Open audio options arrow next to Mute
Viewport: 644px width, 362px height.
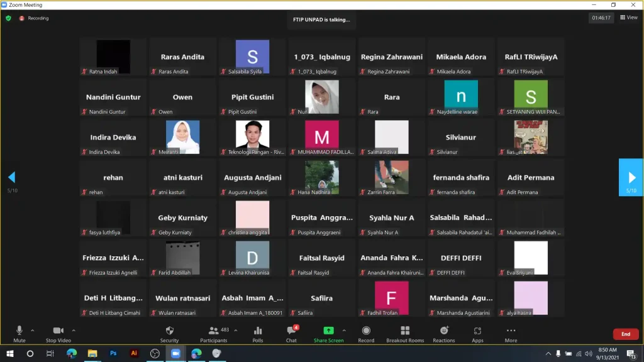[33, 331]
